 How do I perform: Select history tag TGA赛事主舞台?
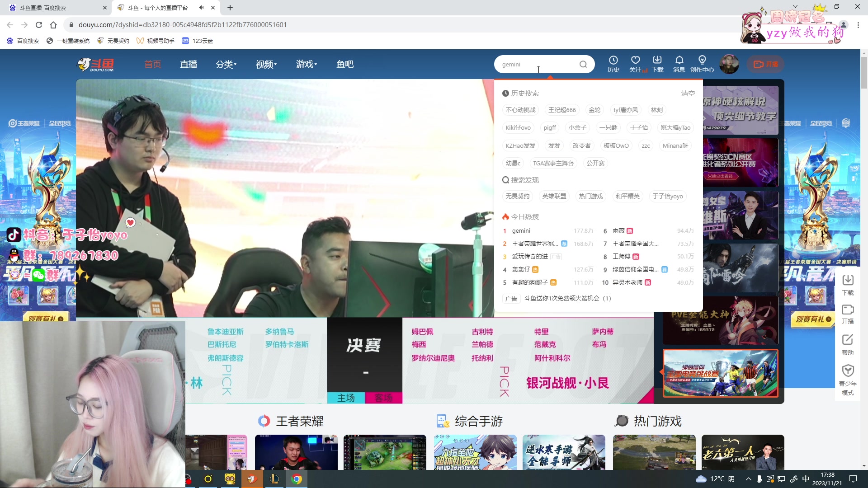553,163
